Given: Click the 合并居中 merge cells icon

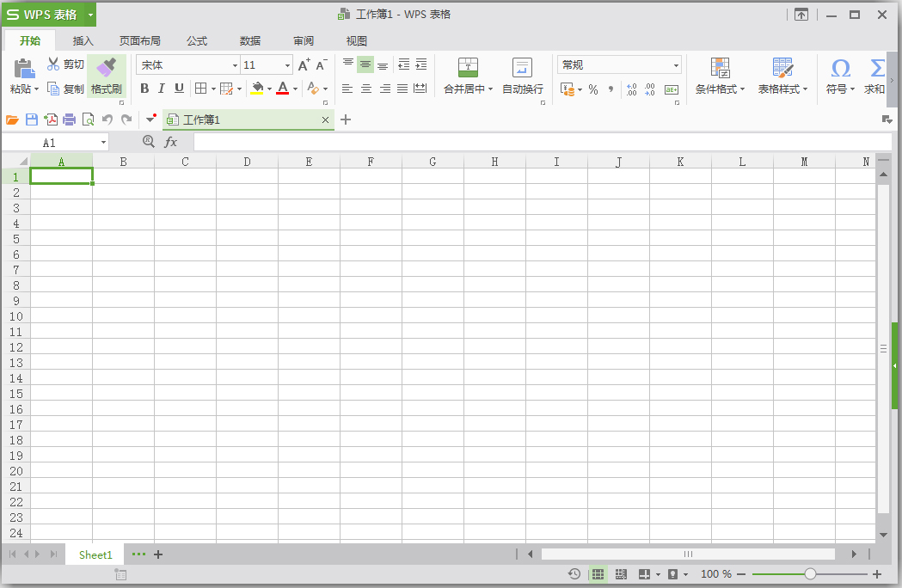Looking at the screenshot, I should [x=467, y=68].
